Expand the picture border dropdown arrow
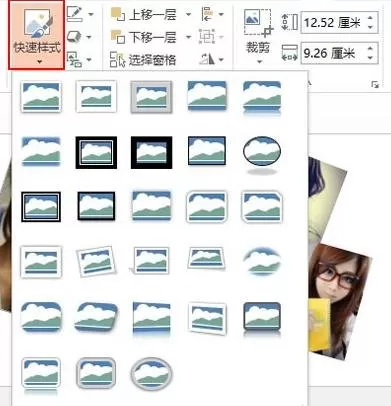This screenshot has width=391, height=406. 90,15
